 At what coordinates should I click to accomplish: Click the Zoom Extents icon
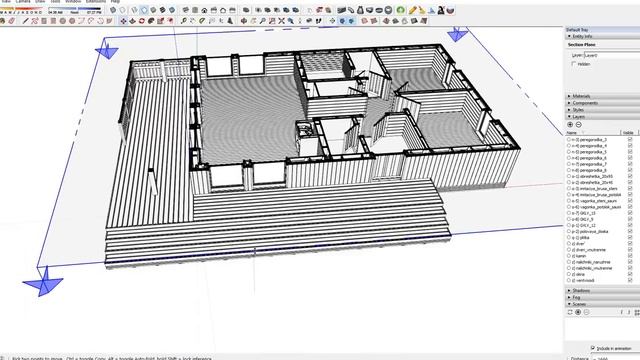tap(281, 21)
